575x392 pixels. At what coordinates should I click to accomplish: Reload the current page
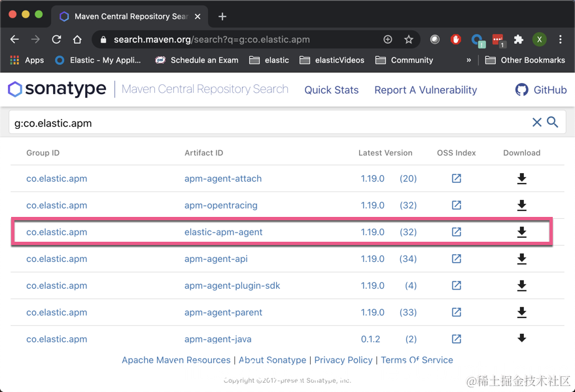coord(56,39)
